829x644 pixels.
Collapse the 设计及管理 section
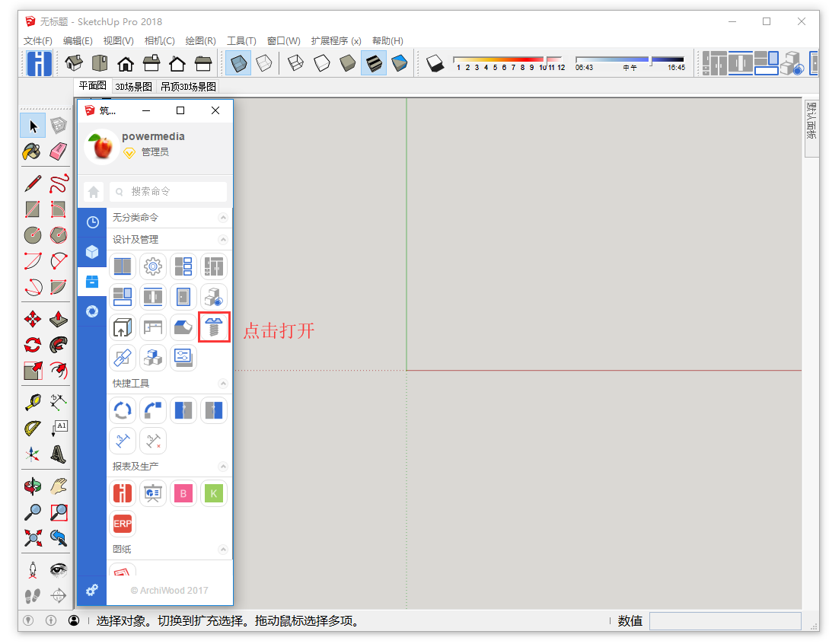(223, 239)
